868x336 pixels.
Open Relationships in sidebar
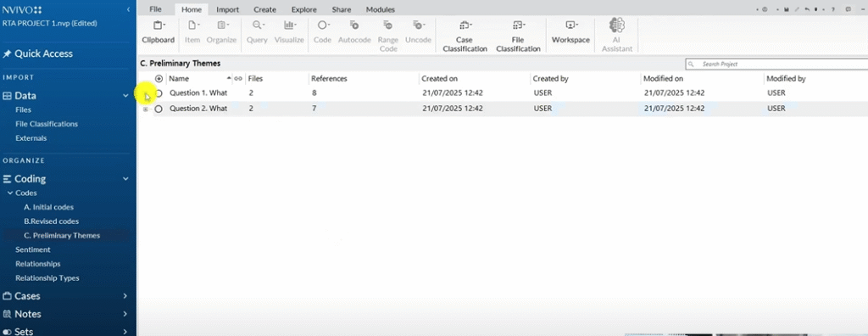[37, 264]
